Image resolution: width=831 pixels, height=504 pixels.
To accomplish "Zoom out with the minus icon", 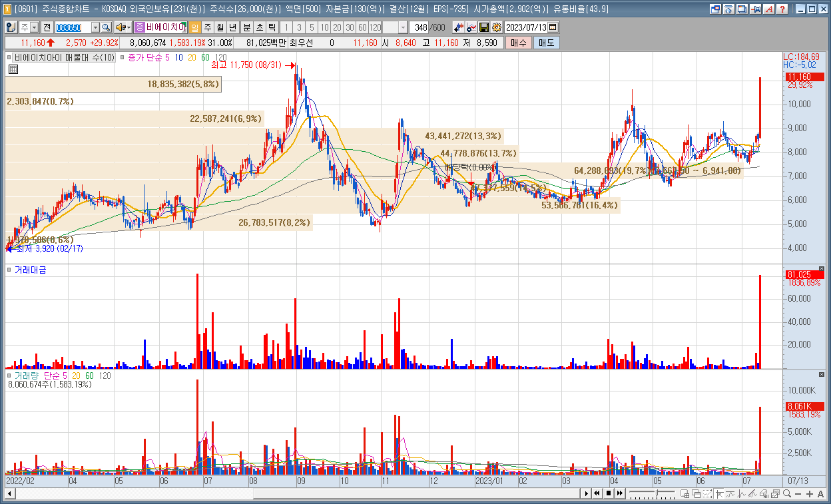I will point(798,493).
